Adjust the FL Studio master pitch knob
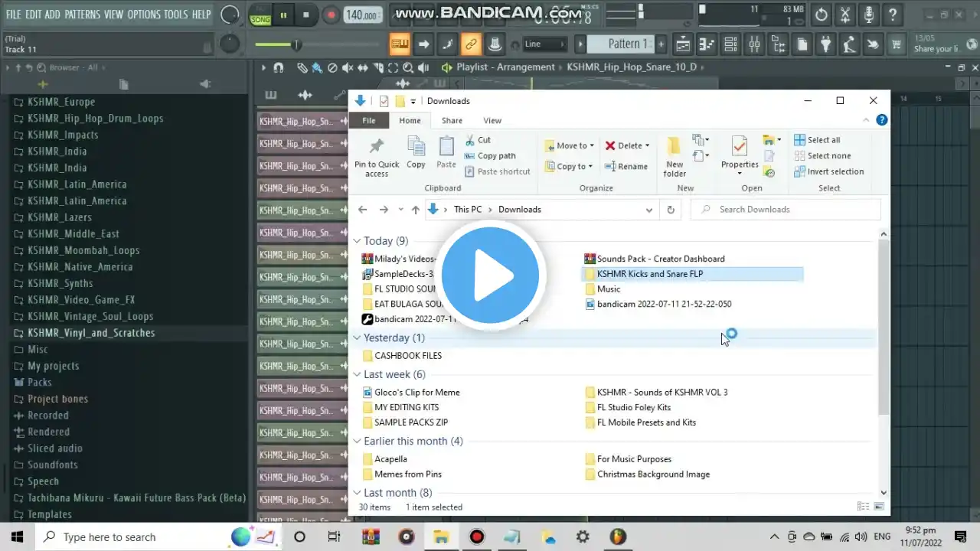 (229, 44)
